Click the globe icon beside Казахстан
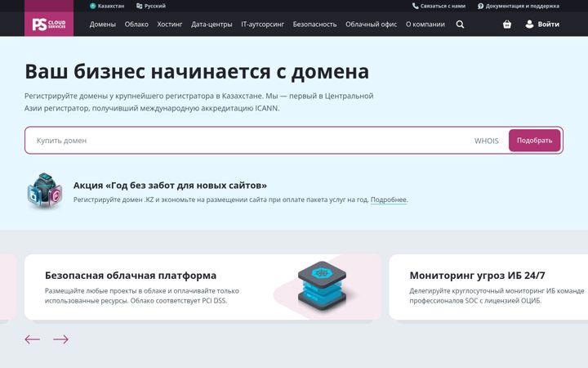This screenshot has height=368, width=588. pyautogui.click(x=92, y=6)
